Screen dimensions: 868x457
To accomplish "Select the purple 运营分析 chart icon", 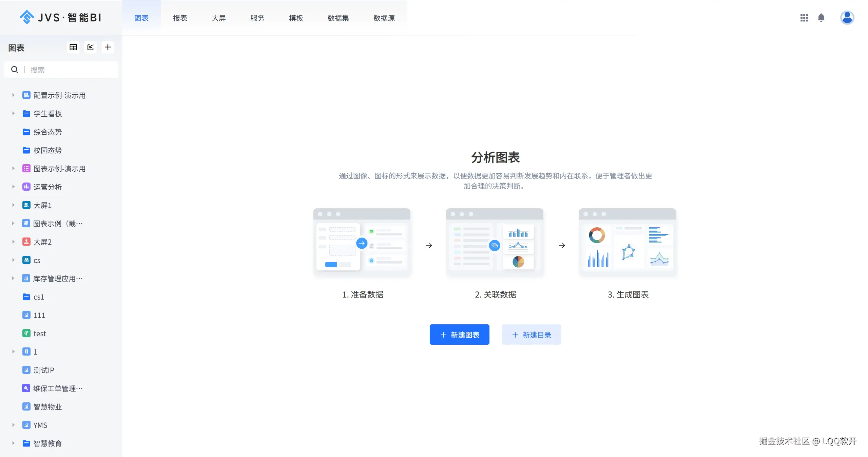I will 26,187.
